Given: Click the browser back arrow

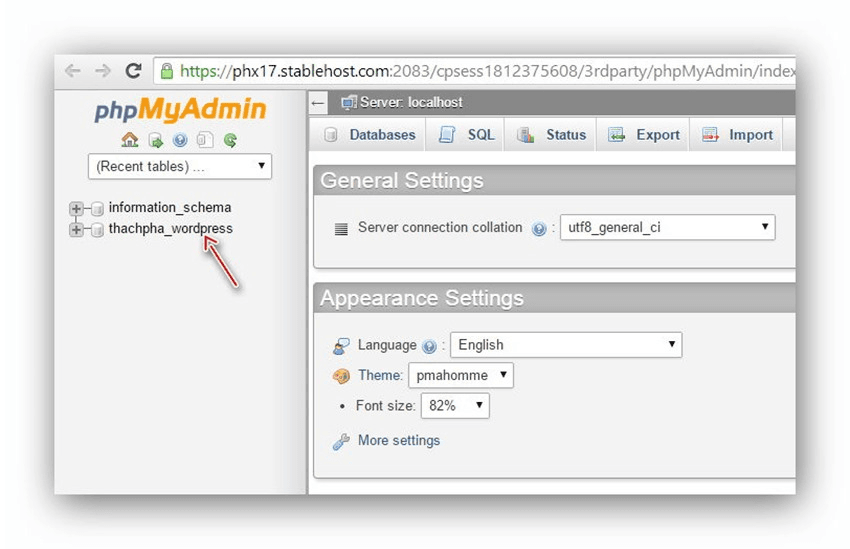Looking at the screenshot, I should pyautogui.click(x=73, y=71).
